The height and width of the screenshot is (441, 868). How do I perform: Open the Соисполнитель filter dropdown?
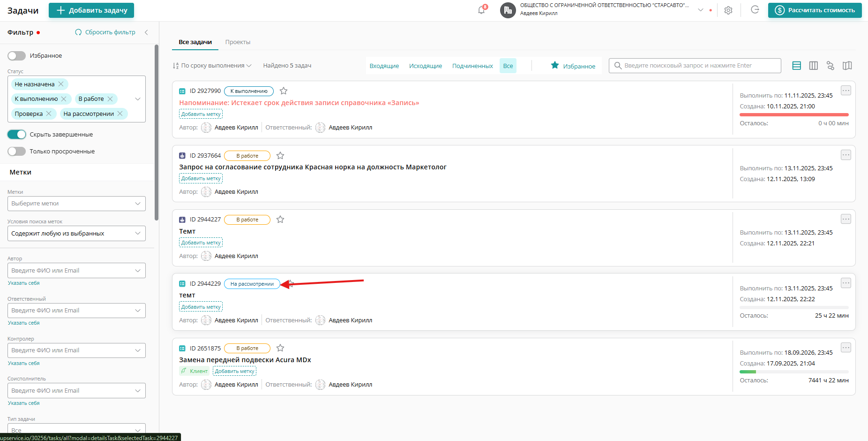pos(76,391)
